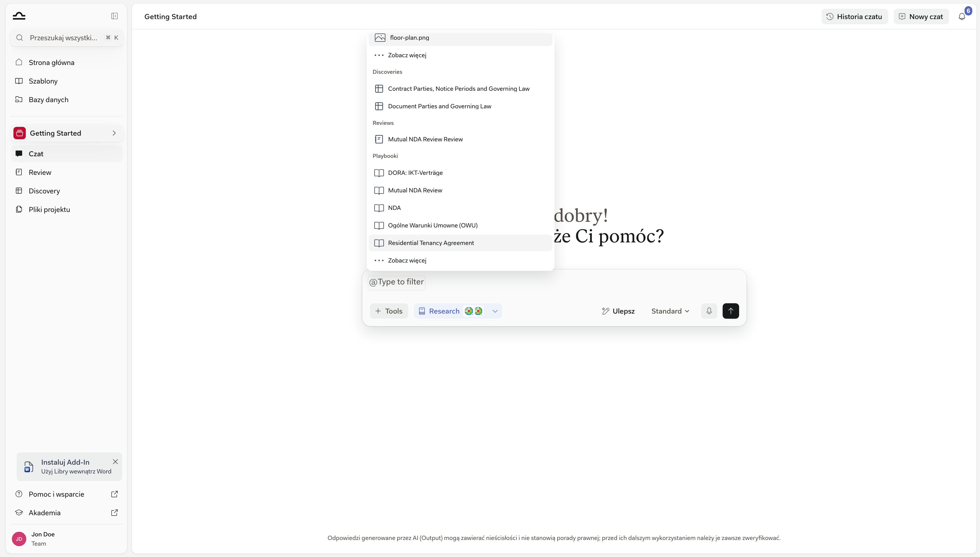Go to Strona główna

click(x=67, y=62)
